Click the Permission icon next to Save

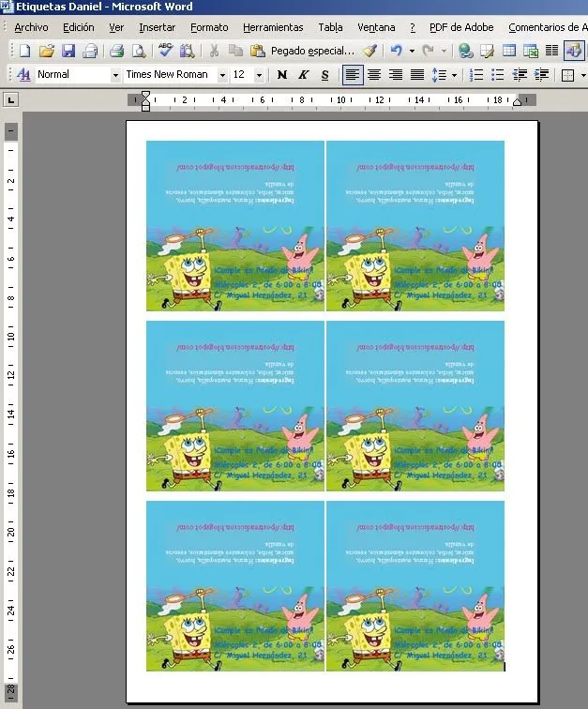coord(90,51)
